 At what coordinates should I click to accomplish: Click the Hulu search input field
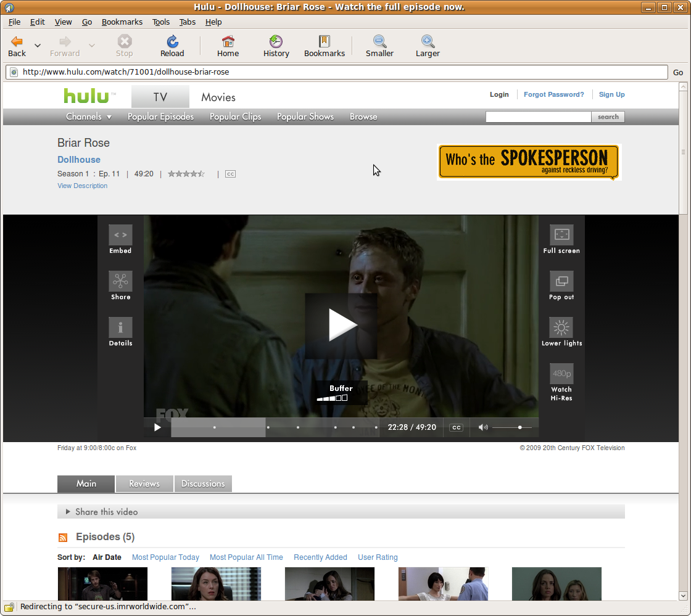pyautogui.click(x=538, y=117)
